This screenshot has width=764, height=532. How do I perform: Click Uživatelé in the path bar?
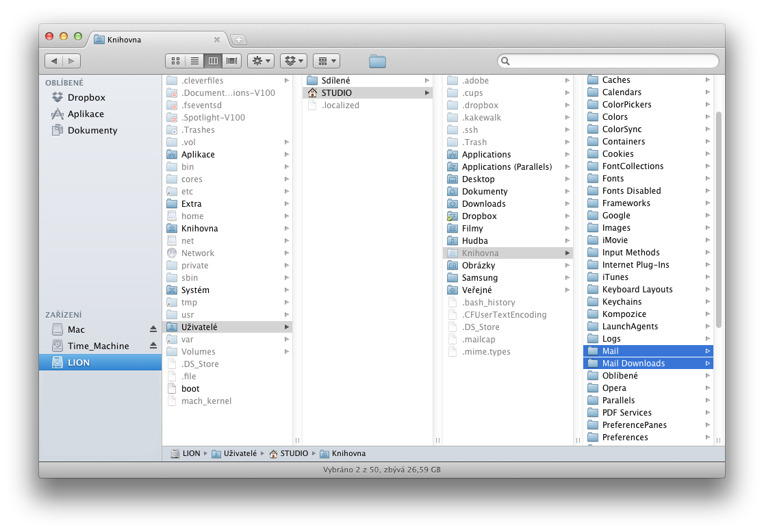click(240, 453)
